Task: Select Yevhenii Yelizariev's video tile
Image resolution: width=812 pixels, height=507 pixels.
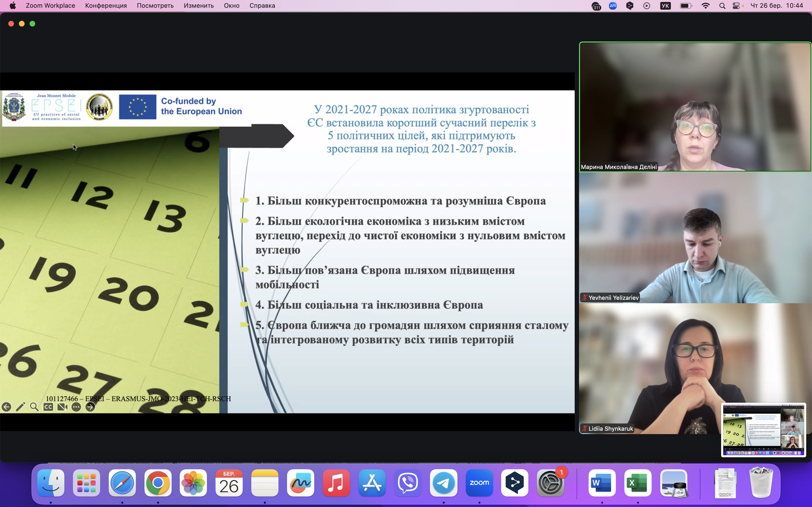Action: (x=695, y=237)
